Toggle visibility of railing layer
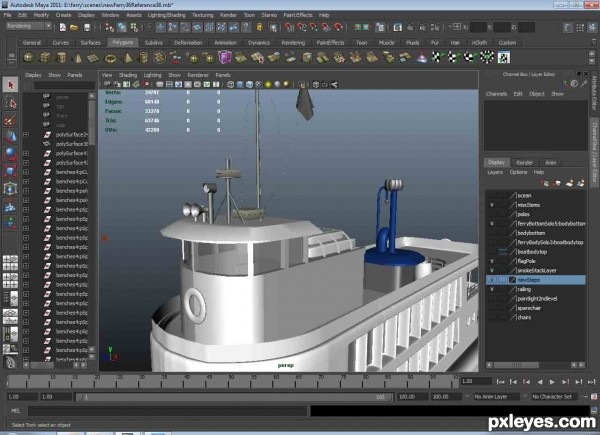 point(492,289)
